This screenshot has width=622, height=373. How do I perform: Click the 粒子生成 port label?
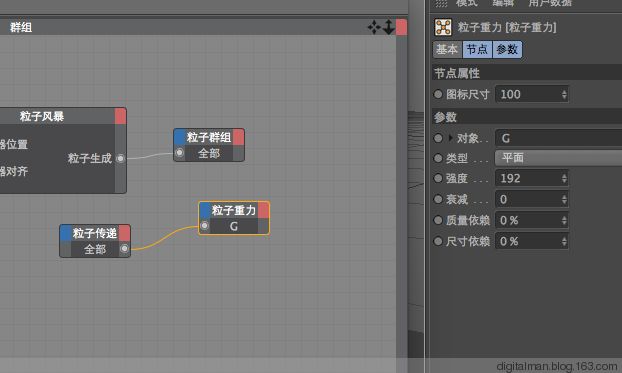pos(90,158)
